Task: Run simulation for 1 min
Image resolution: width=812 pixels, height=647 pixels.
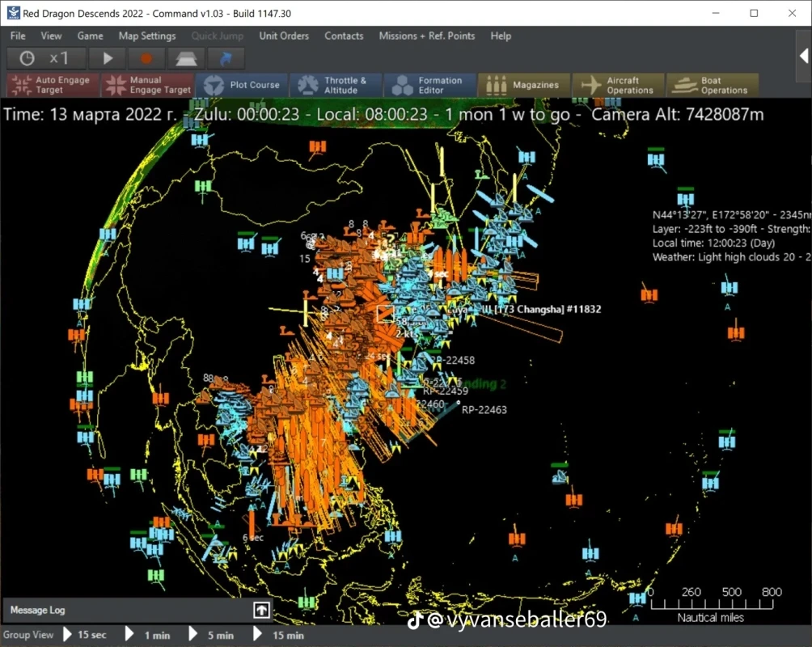Action: [148, 635]
